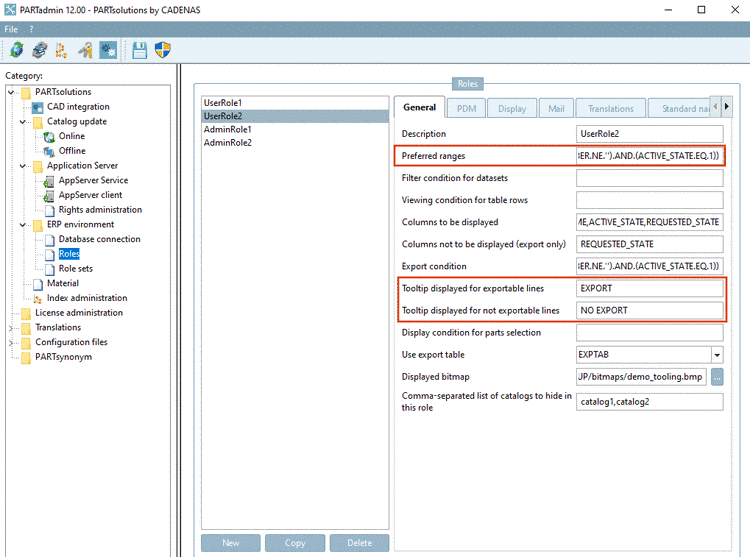
Task: Click the AppServer Service icon
Action: pyautogui.click(x=49, y=181)
